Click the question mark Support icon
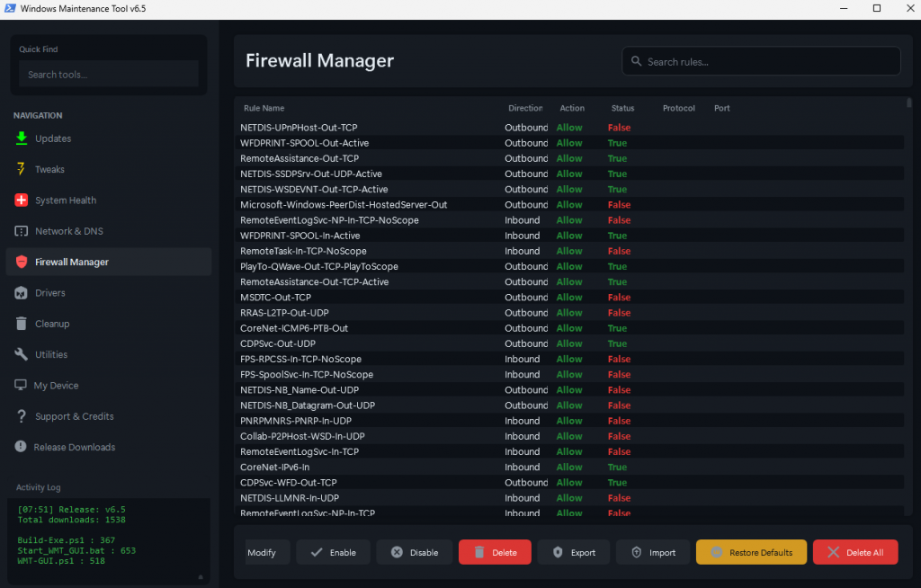The width and height of the screenshot is (921, 588). click(22, 416)
